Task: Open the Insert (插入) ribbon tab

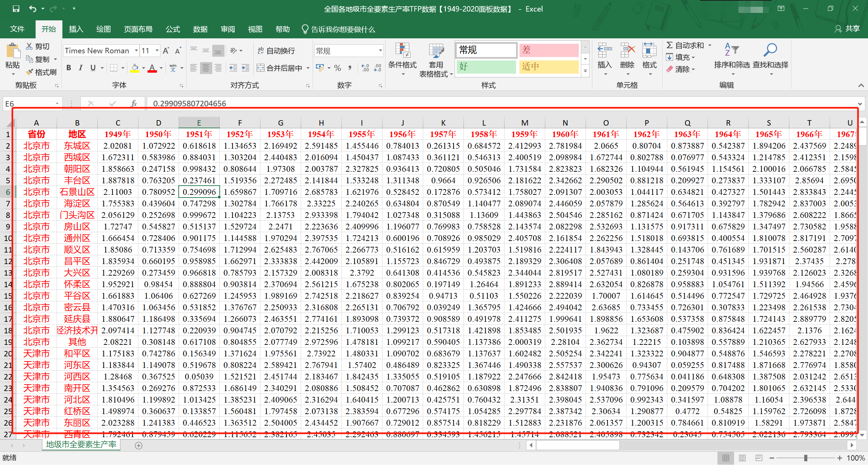Action: (76, 29)
